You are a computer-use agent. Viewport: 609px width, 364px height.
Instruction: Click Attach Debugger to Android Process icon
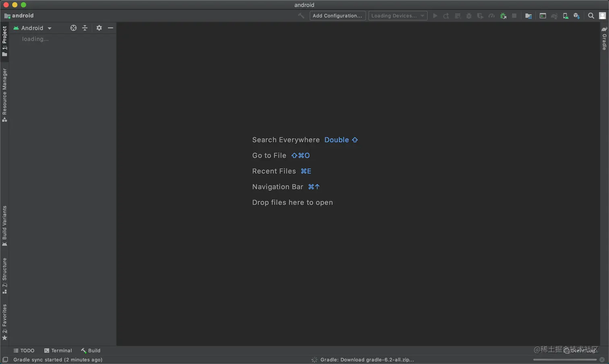click(x=503, y=16)
